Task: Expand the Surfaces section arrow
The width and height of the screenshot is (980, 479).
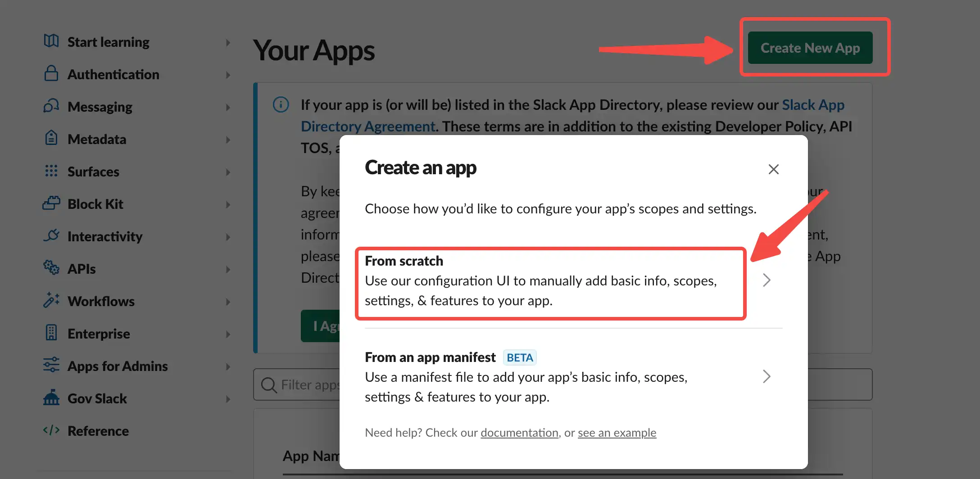Action: 228,172
